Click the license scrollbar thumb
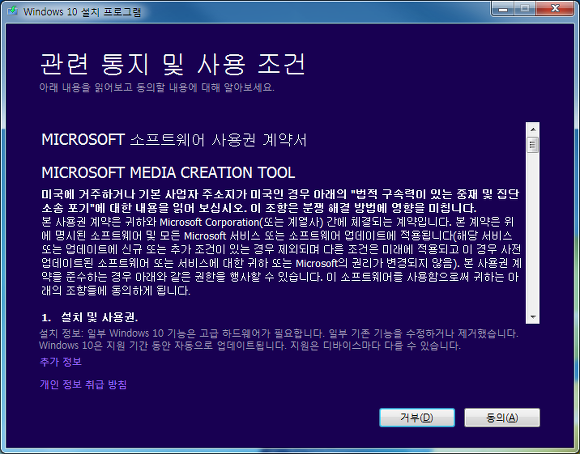 click(x=533, y=145)
